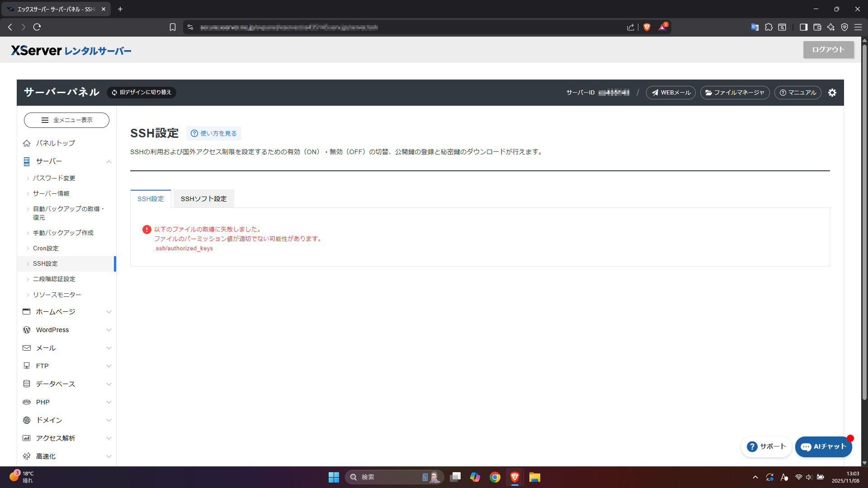Click the パネルトップ home icon
868x488 pixels.
tap(27, 143)
